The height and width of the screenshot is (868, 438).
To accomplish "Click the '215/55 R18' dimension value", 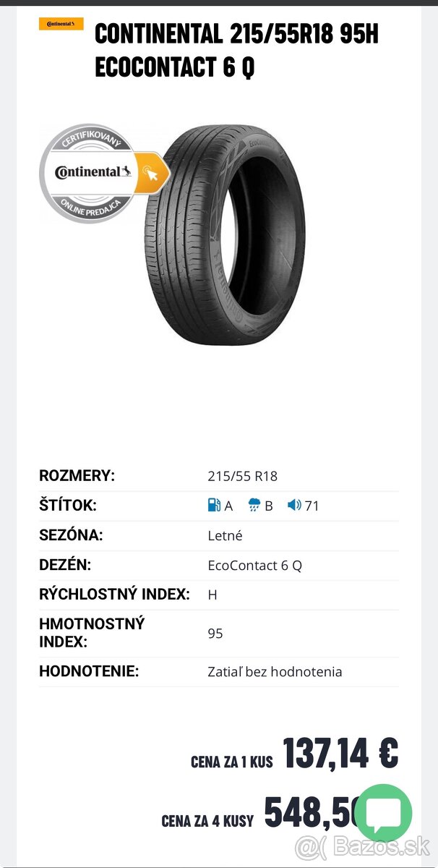I will tap(239, 476).
